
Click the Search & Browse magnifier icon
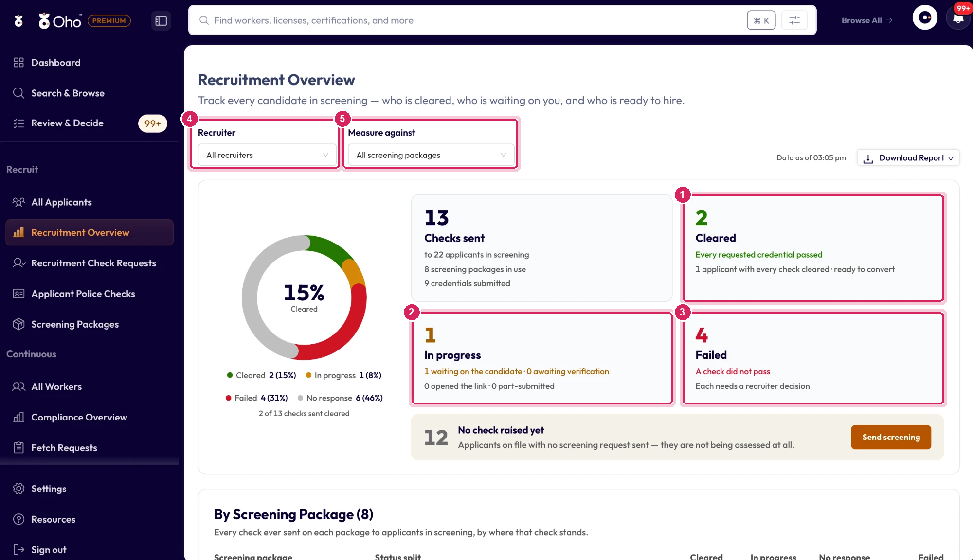tap(18, 93)
